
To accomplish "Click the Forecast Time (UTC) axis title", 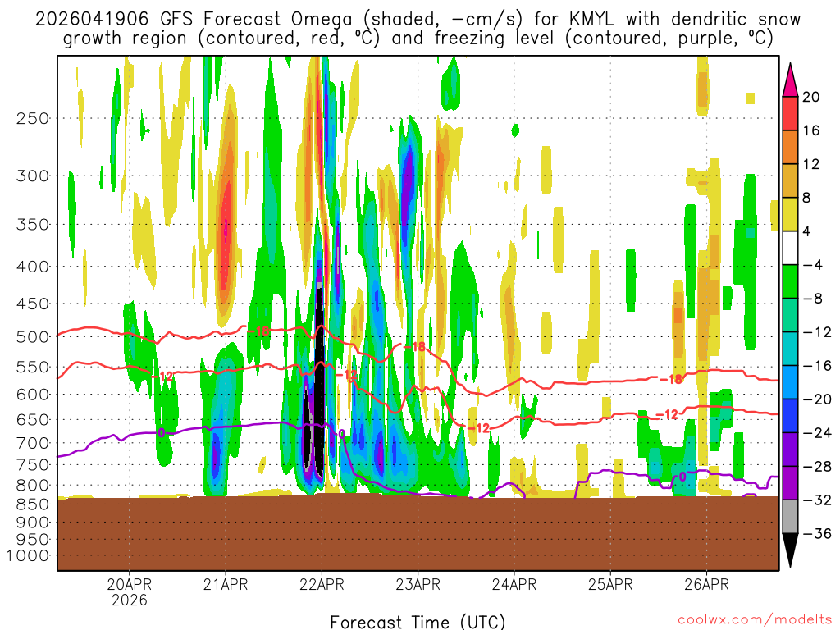I will pyautogui.click(x=418, y=621).
